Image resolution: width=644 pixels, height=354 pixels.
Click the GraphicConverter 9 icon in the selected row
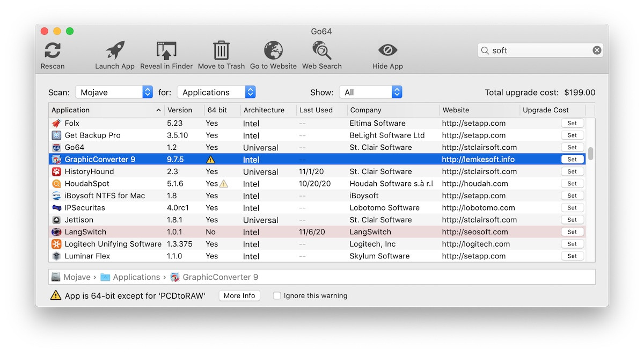click(56, 160)
